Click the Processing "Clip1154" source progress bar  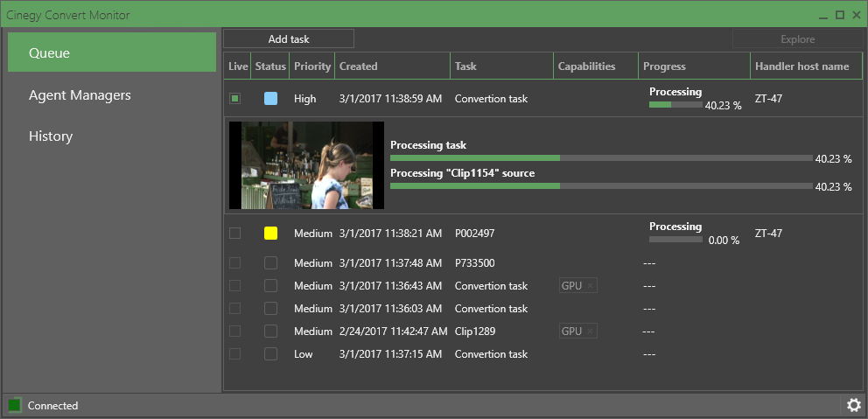click(x=601, y=185)
